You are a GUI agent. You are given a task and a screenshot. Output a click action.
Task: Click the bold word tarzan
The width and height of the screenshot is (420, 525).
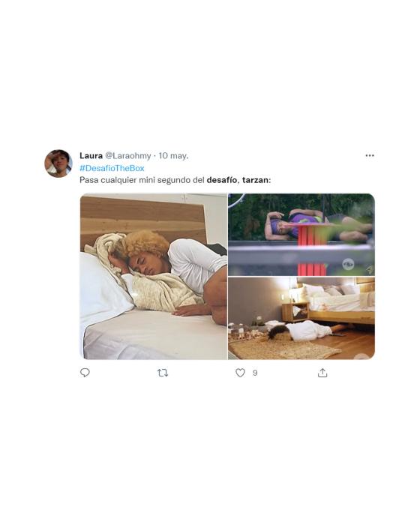click(255, 180)
